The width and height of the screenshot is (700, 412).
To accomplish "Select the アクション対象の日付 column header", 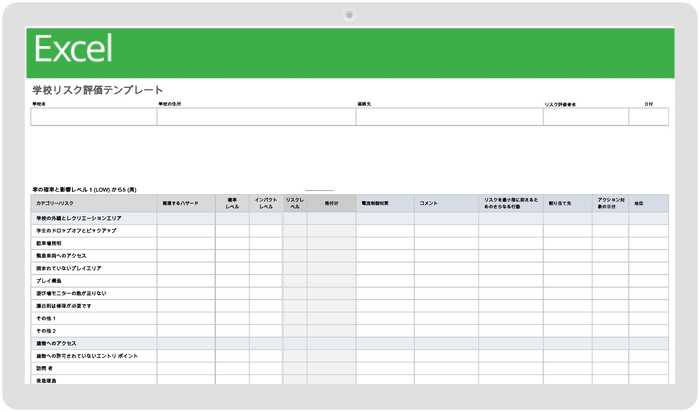I will point(611,203).
